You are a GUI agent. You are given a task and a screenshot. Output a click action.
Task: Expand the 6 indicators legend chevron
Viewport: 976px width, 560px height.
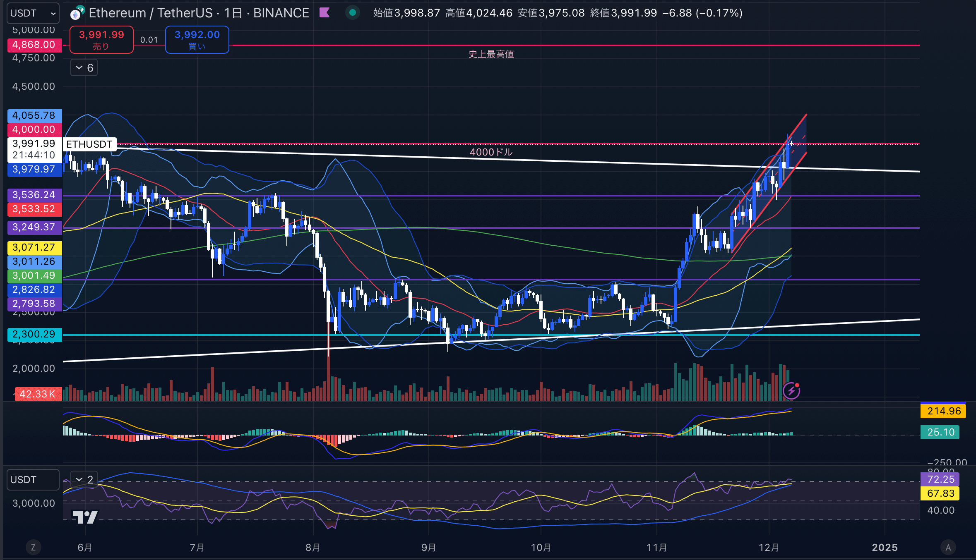pyautogui.click(x=84, y=68)
